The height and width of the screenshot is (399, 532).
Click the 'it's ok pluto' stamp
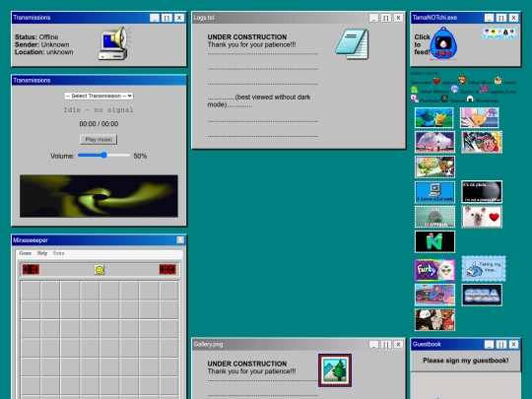click(482, 192)
